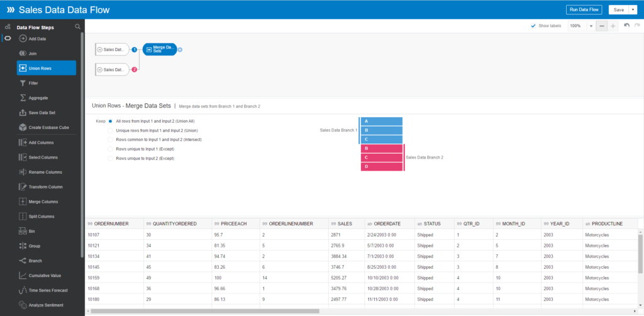
Task: Click the Aggregate sigma icon
Action: 23,98
